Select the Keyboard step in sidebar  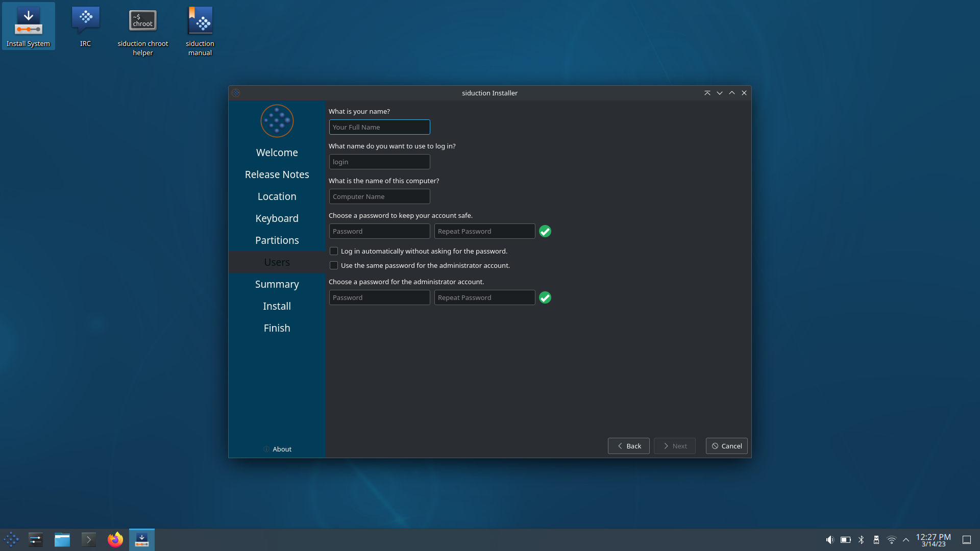(x=277, y=218)
